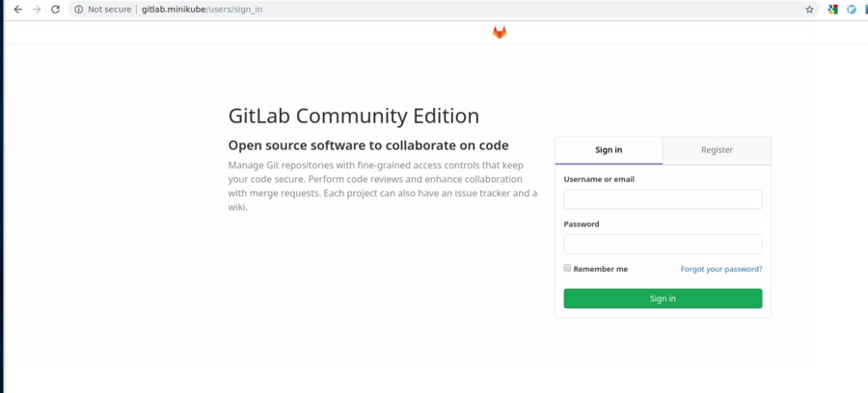
Task: Reload the GitLab sign-in page
Action: (55, 10)
